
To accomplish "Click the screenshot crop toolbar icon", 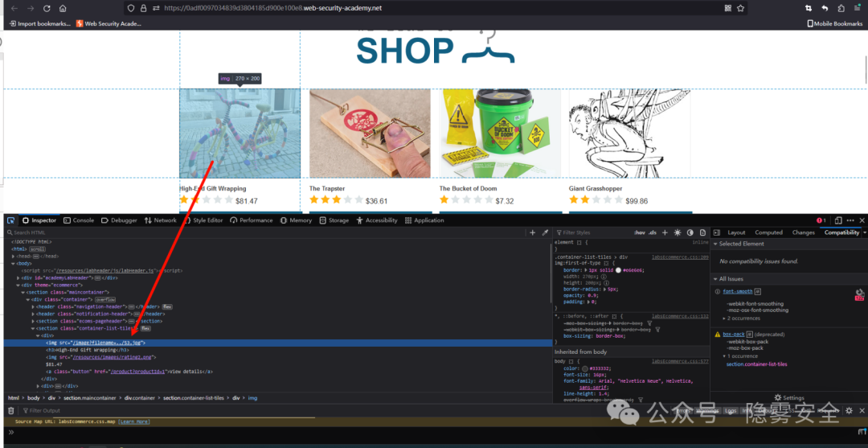I will [x=809, y=8].
